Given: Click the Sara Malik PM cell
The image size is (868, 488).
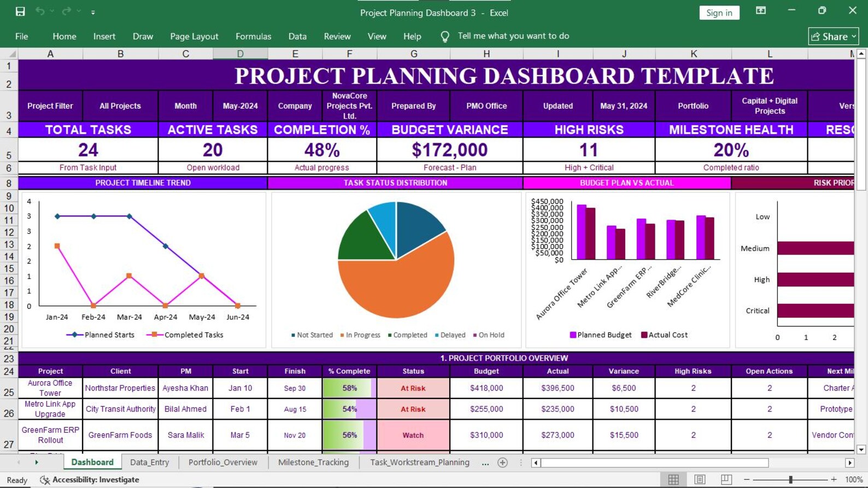Looking at the screenshot, I should [x=186, y=435].
